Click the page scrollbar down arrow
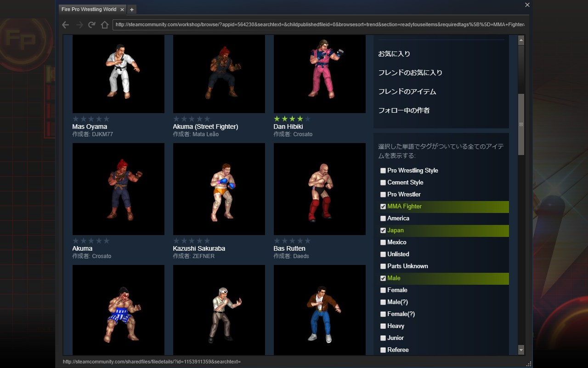The height and width of the screenshot is (368, 588). [x=521, y=351]
